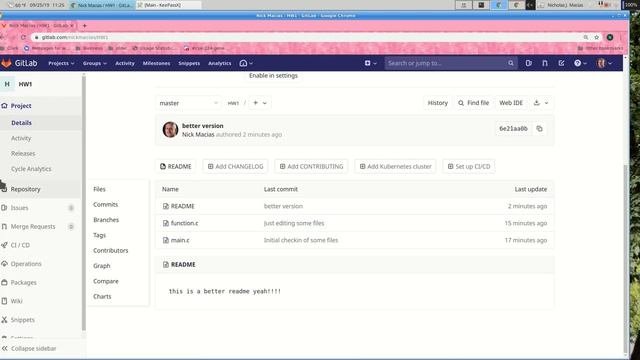Open Packages in the sidebar
The image size is (640, 360).
click(x=41, y=282)
